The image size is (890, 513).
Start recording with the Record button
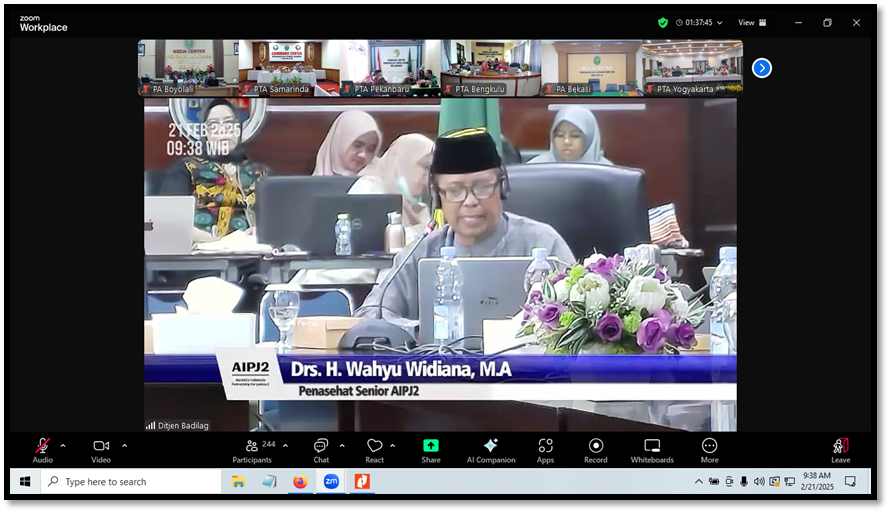(596, 449)
